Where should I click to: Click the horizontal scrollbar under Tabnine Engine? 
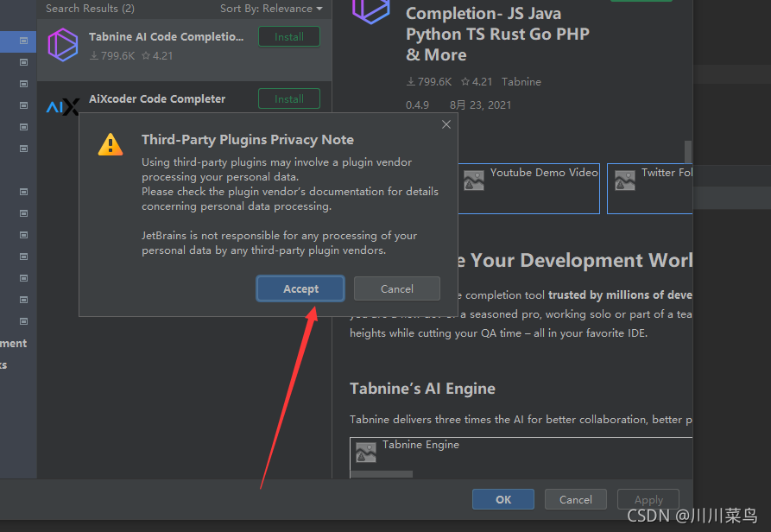click(382, 474)
